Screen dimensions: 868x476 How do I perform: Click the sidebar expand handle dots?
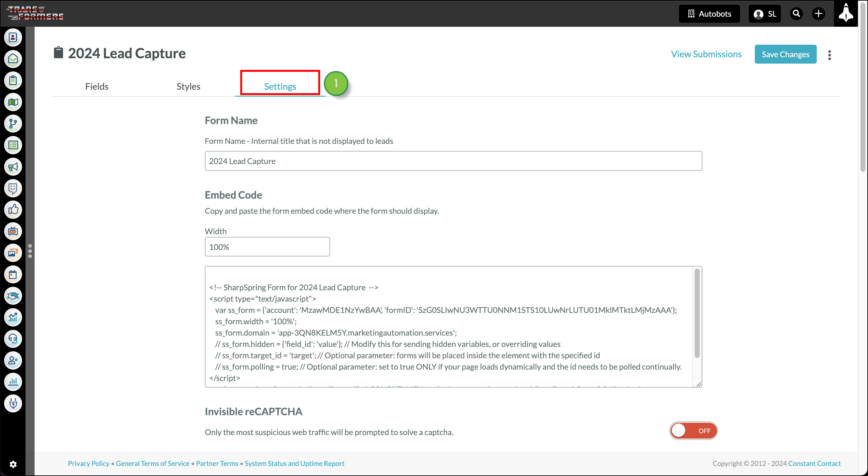(x=30, y=251)
